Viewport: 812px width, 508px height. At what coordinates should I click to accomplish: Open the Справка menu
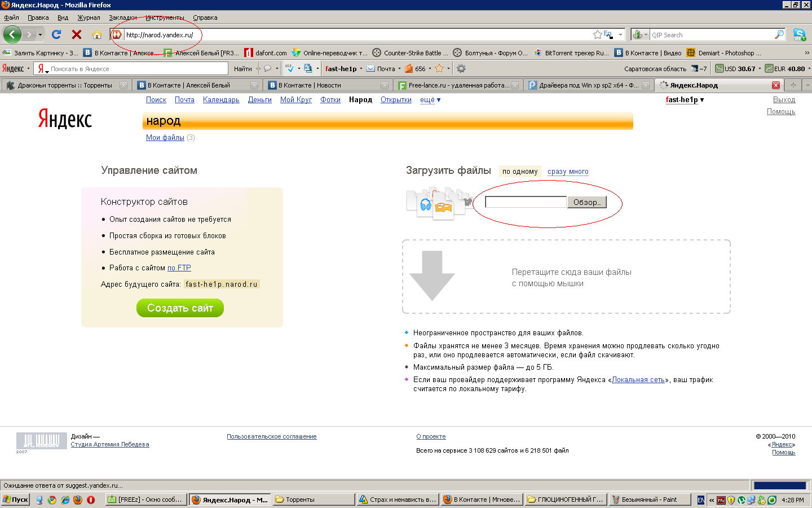point(205,17)
